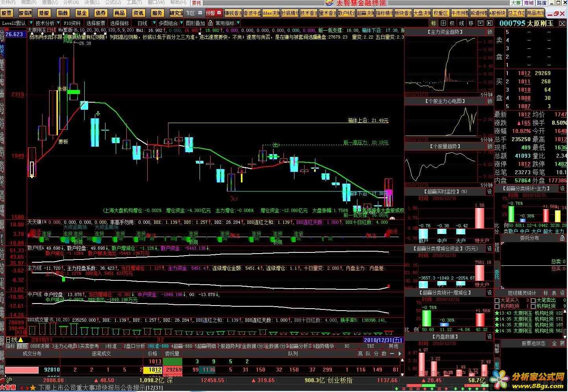The height and width of the screenshot is (392, 568).
Task: Open the 工具(T) menu
Action: tap(134, 2)
